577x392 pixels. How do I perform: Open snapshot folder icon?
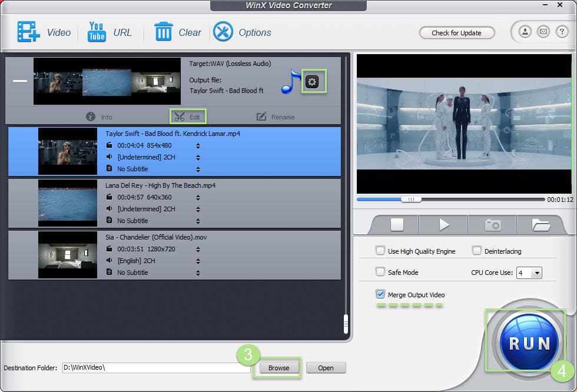pyautogui.click(x=541, y=225)
